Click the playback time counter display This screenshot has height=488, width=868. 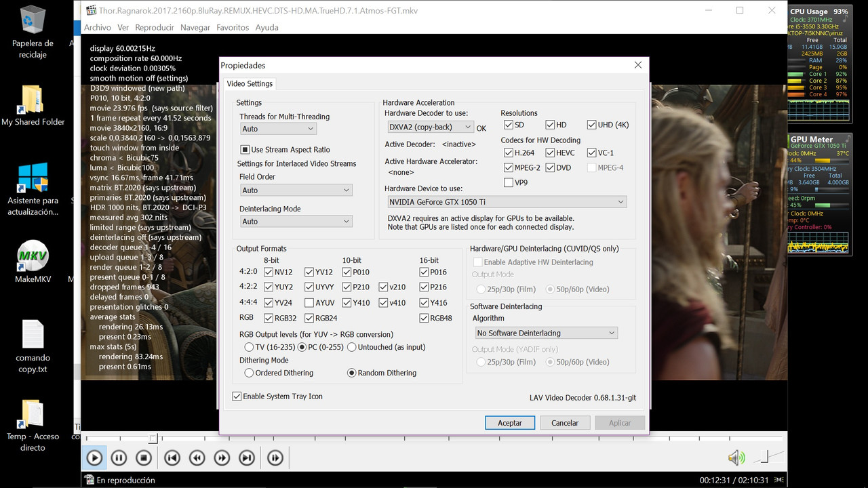(x=734, y=480)
